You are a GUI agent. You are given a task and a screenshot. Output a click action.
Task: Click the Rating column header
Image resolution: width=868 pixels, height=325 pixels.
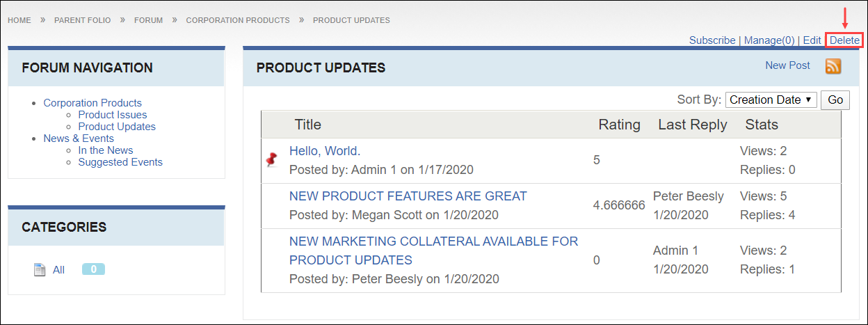pyautogui.click(x=620, y=125)
